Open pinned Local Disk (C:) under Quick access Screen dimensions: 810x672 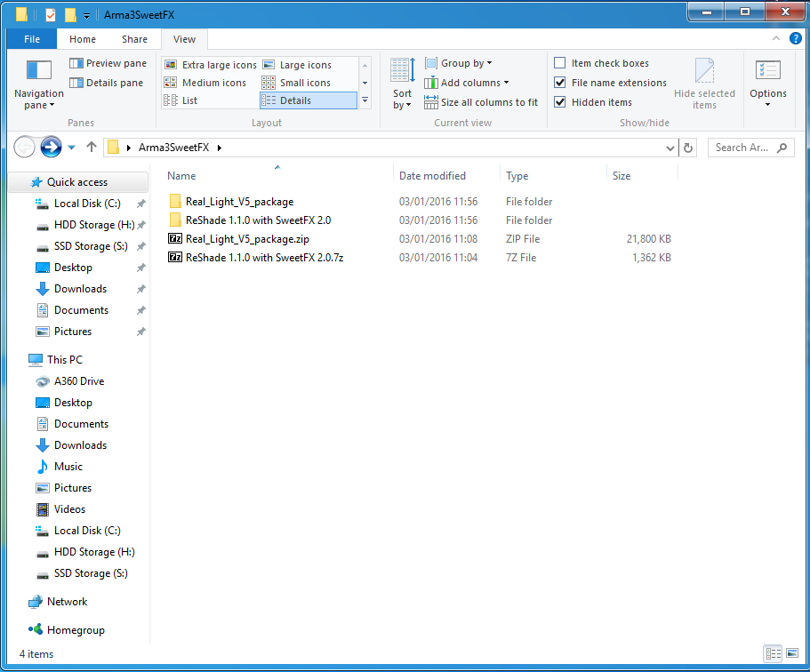[x=87, y=204]
